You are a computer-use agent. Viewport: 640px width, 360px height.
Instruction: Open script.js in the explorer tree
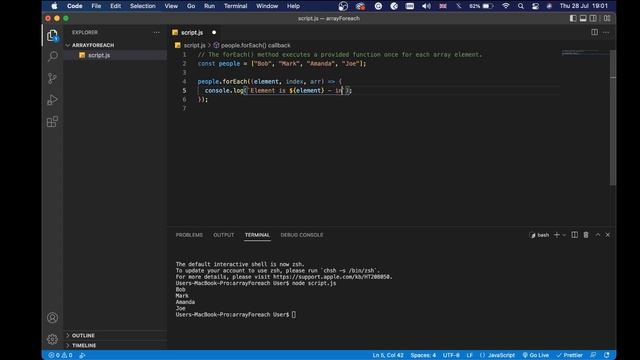coord(99,55)
